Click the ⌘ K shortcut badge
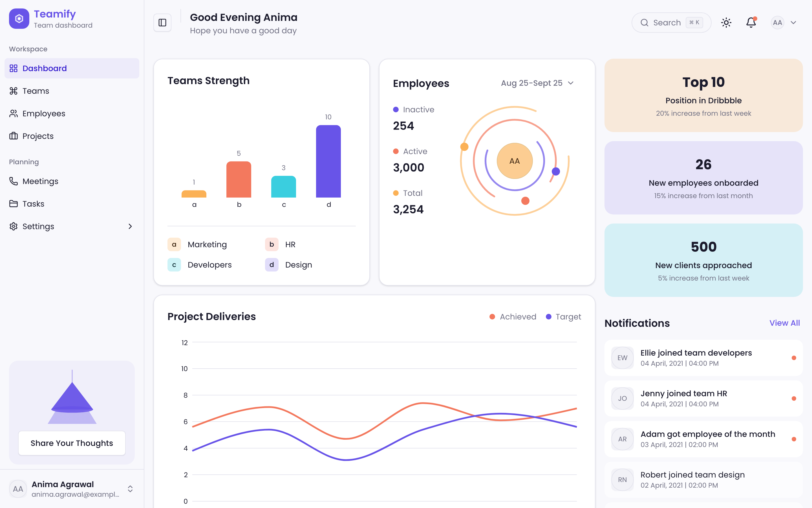 tap(694, 23)
